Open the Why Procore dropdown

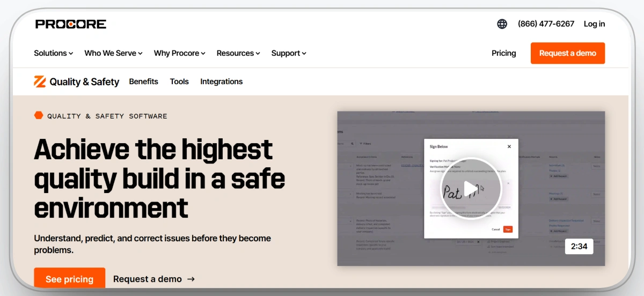[180, 53]
